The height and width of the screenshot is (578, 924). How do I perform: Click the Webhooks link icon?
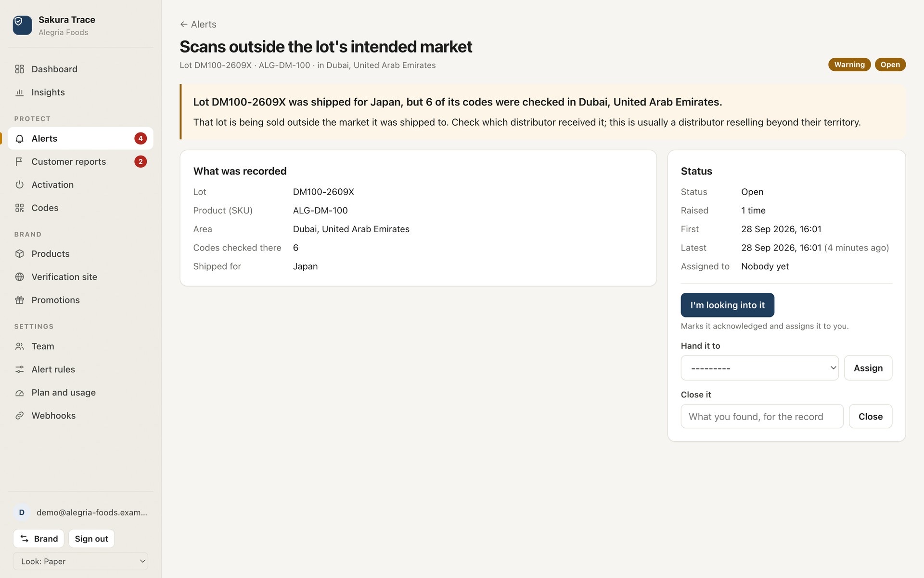click(x=19, y=416)
